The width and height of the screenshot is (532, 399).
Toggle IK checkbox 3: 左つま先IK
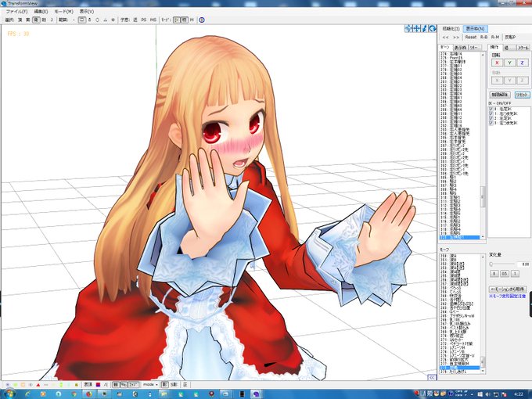pos(491,123)
